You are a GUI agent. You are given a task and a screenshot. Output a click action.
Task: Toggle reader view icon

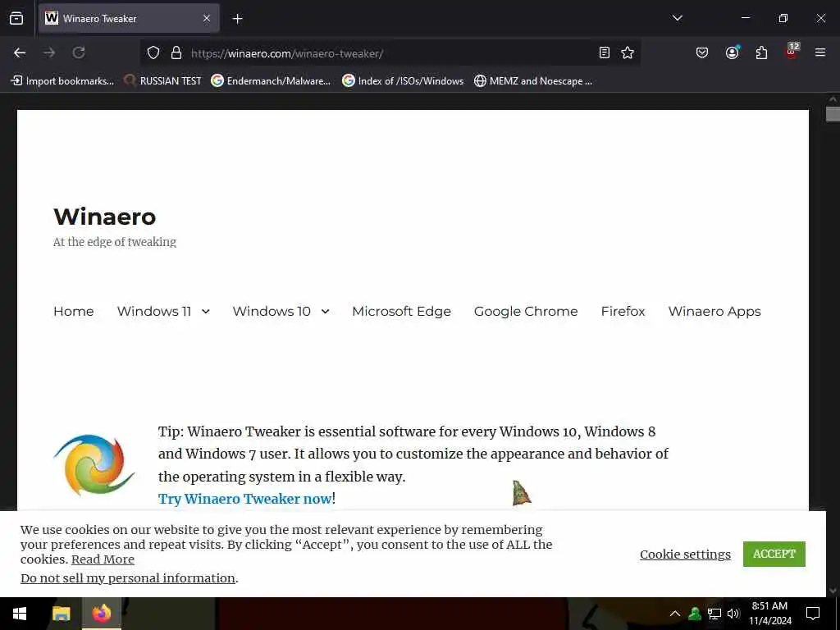(x=605, y=52)
